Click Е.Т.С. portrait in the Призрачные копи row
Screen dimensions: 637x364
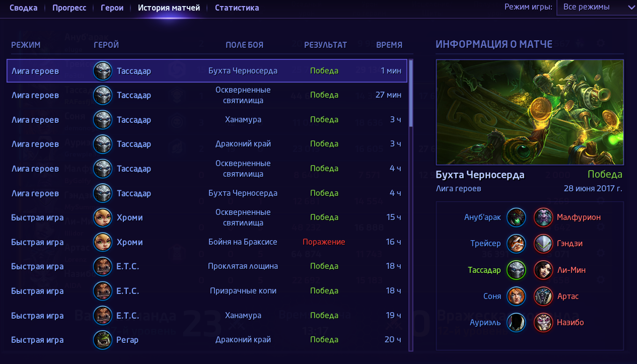point(103,291)
